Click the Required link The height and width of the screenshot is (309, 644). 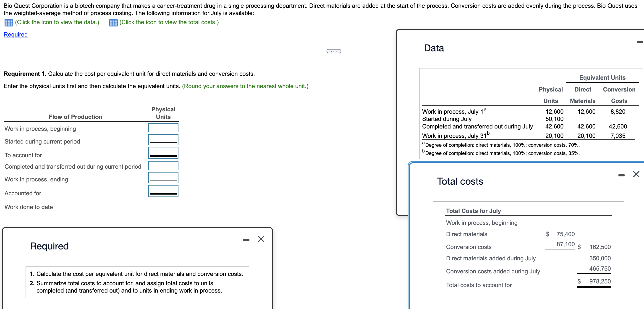coord(16,34)
